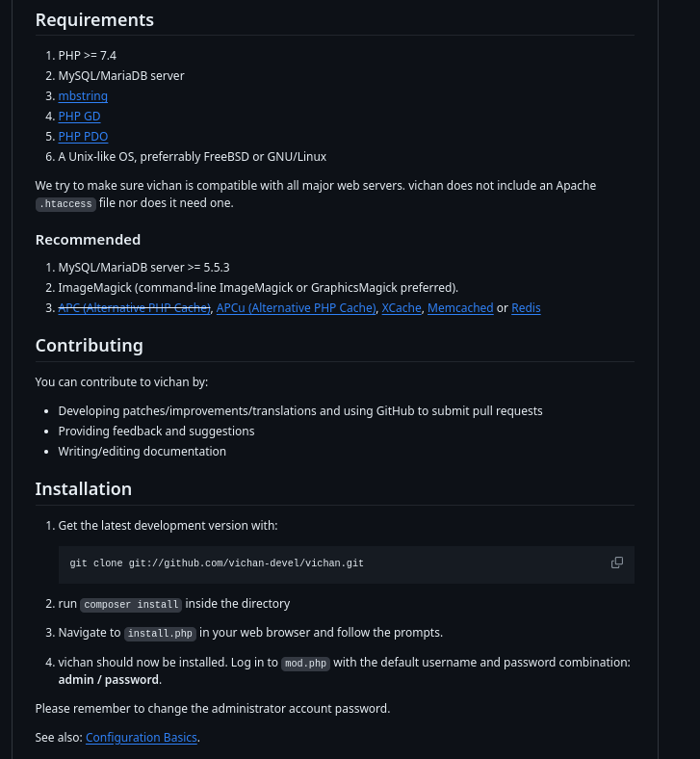
Task: Open the Memcached link
Action: point(460,308)
